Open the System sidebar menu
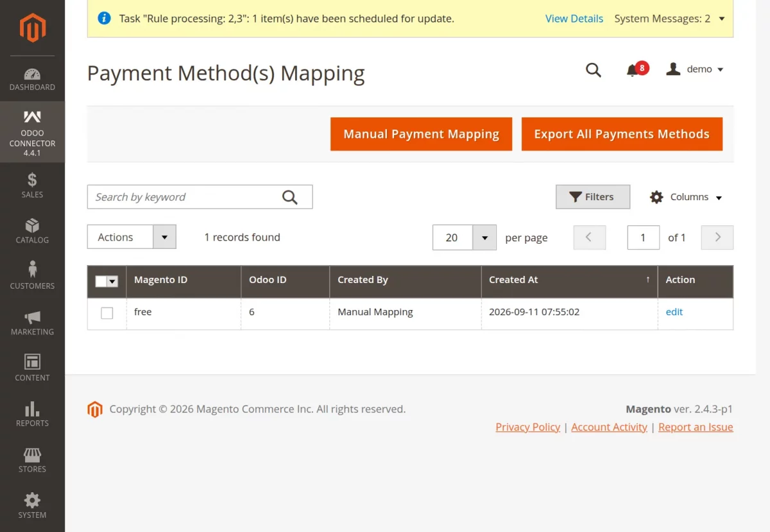Viewport: 770px width, 532px height. click(32, 506)
